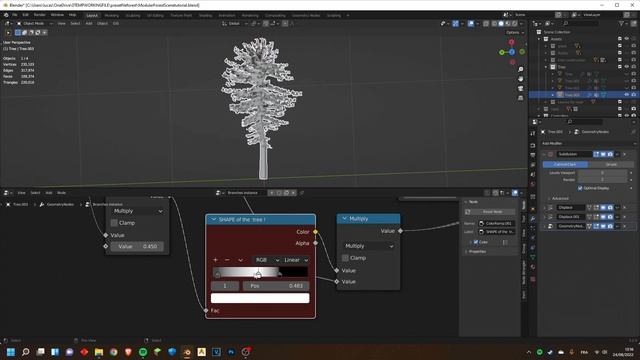Click Value 0.450 field
The image size is (640, 360).
coord(137,247)
